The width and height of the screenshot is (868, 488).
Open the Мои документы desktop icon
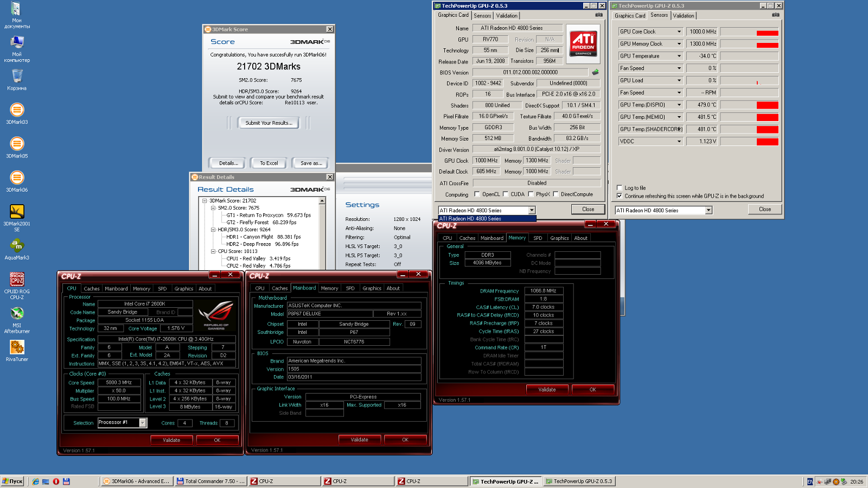tap(17, 15)
